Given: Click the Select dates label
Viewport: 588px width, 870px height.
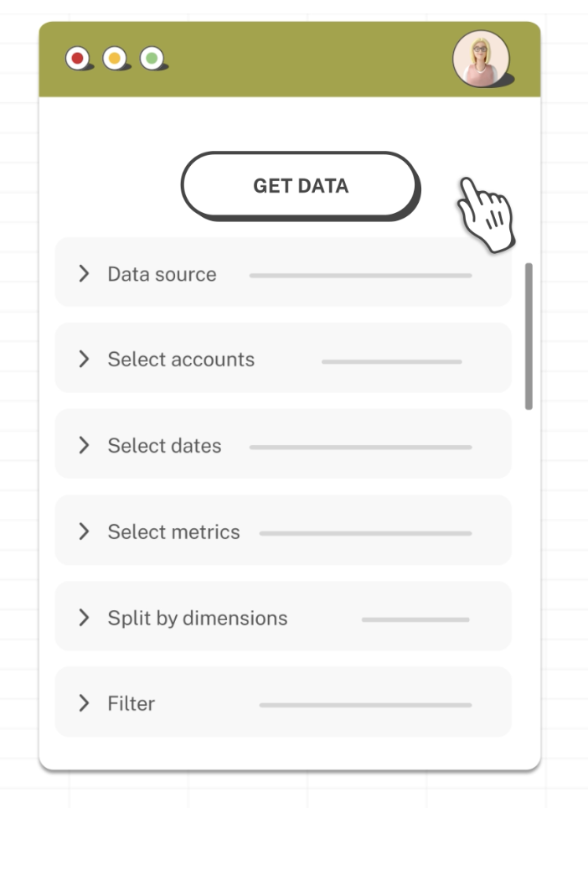Looking at the screenshot, I should (164, 446).
